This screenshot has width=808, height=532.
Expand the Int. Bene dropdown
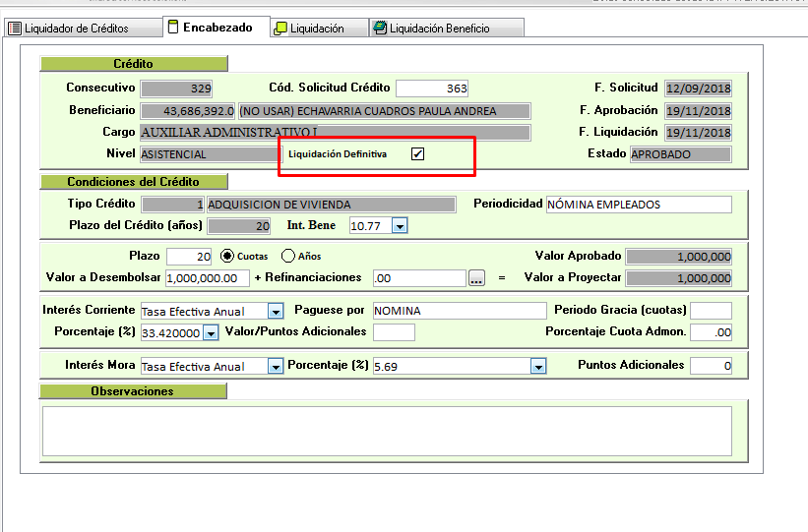(399, 226)
